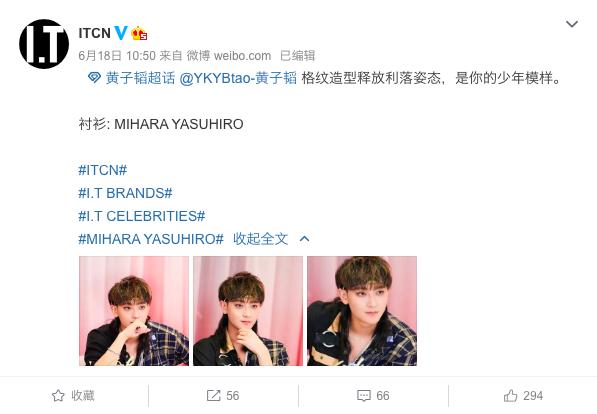Open the #I.T BRANDS# hashtag
This screenshot has height=414, width=597.
point(125,193)
